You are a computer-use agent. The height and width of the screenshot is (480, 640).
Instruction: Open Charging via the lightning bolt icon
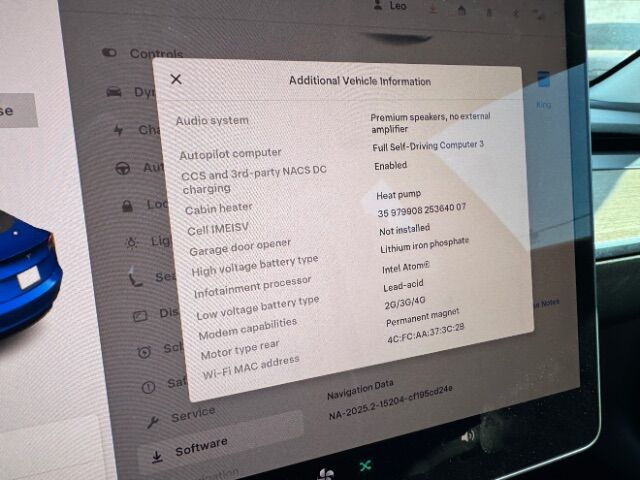click(x=118, y=130)
